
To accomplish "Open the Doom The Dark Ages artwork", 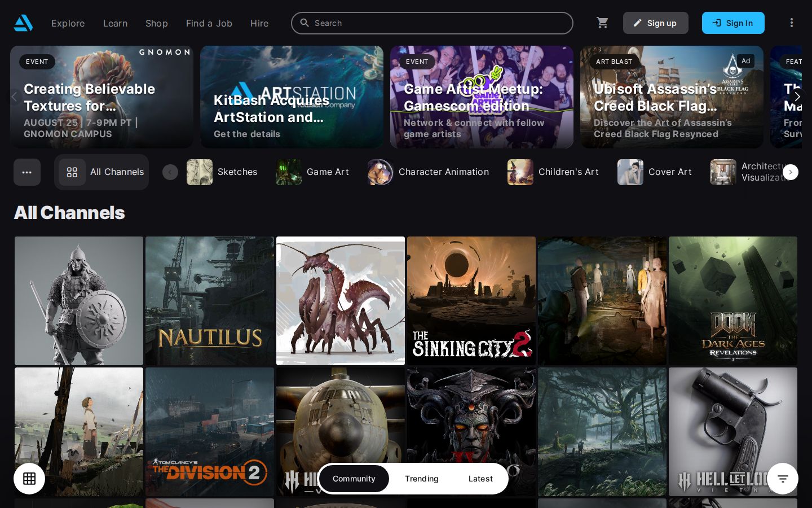I will pyautogui.click(x=733, y=301).
